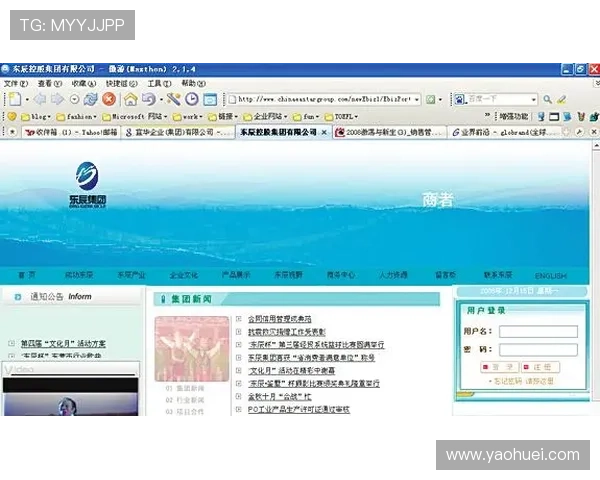Click the ENGLISH navigation link
Image resolution: width=600 pixels, height=480 pixels.
click(x=551, y=276)
